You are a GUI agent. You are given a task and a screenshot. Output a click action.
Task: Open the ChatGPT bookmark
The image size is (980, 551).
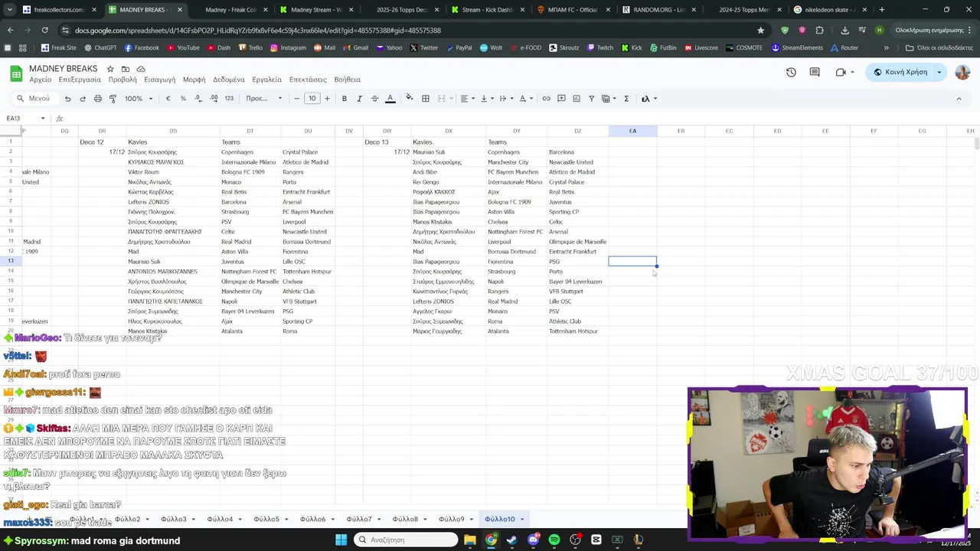(x=100, y=47)
